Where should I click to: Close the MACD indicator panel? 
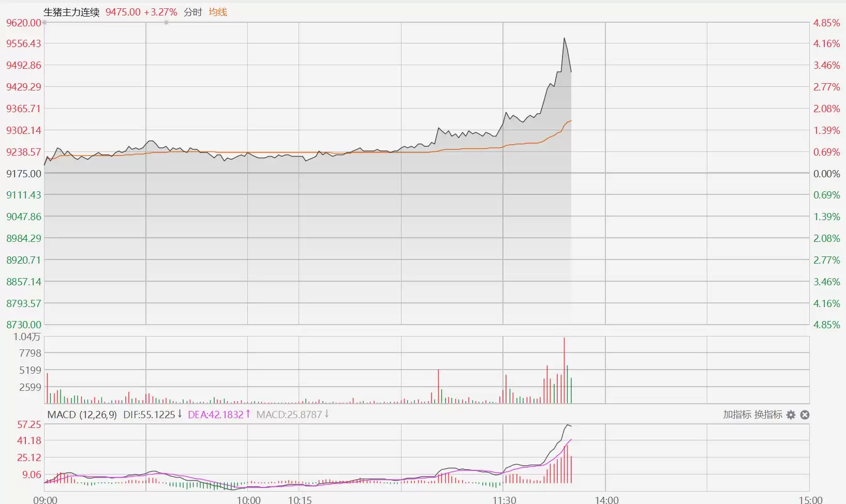pyautogui.click(x=805, y=415)
